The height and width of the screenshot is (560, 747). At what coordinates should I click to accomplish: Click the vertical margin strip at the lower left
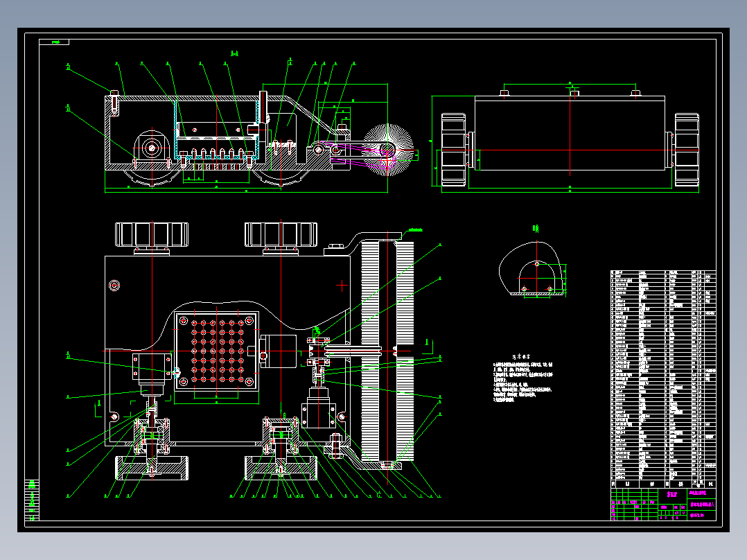click(x=32, y=500)
